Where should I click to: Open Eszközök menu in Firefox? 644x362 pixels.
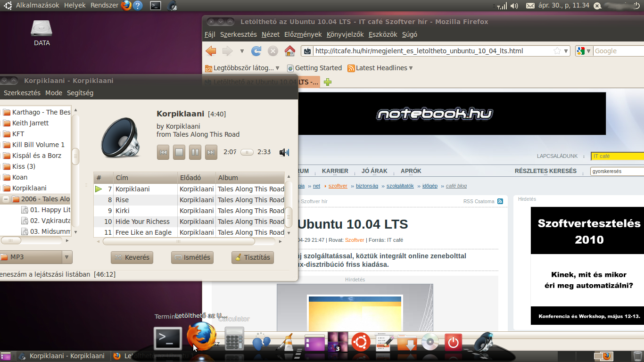(x=383, y=34)
